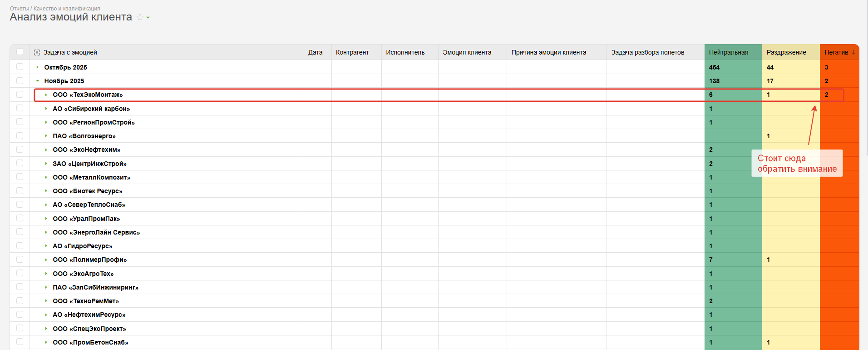
Task: Click the favorite star next to report title
Action: tap(140, 17)
